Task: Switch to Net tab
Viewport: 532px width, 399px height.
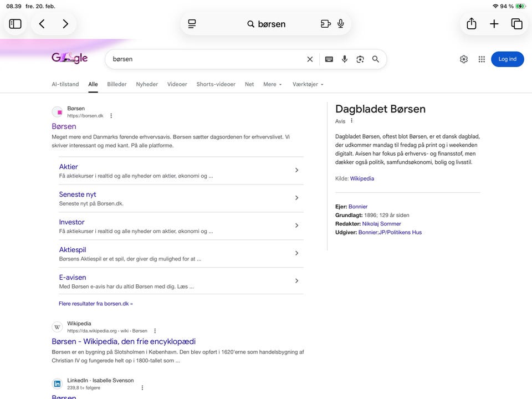Action: pyautogui.click(x=249, y=84)
